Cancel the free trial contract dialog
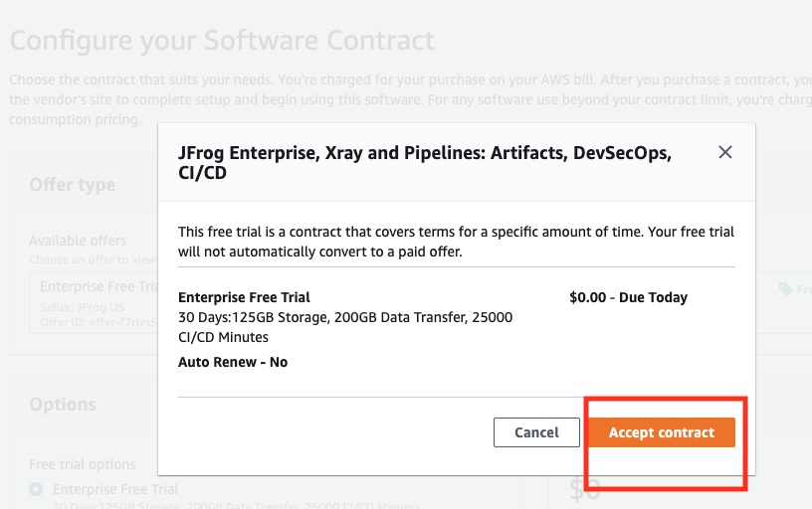The height and width of the screenshot is (509, 812). tap(536, 432)
